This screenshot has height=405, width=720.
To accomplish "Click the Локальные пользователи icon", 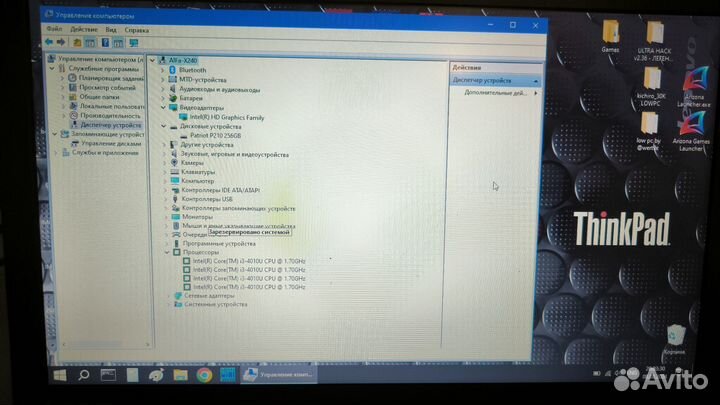I will [x=73, y=106].
